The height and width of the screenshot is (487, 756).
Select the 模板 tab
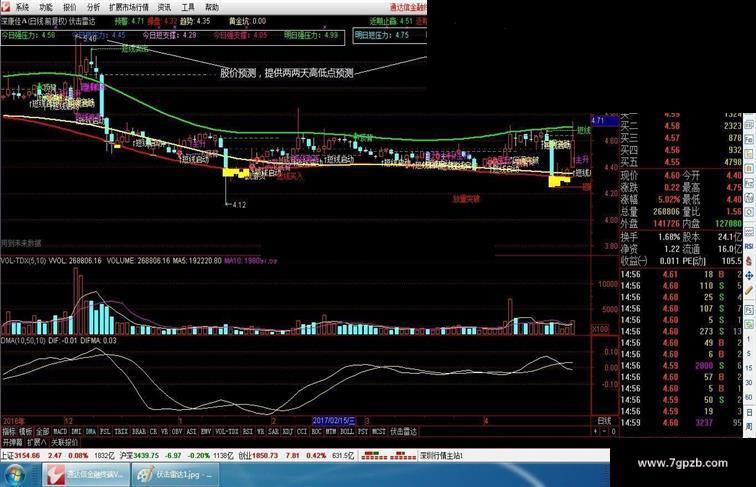pos(25,432)
